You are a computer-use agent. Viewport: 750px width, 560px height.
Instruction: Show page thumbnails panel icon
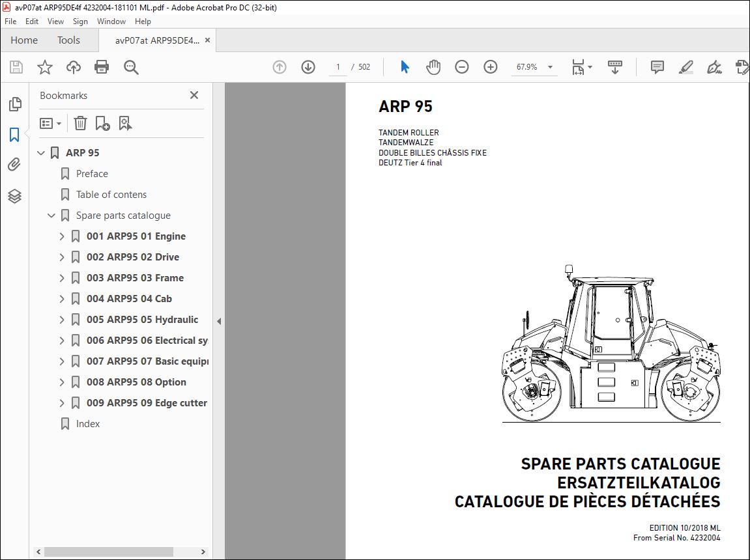15,104
